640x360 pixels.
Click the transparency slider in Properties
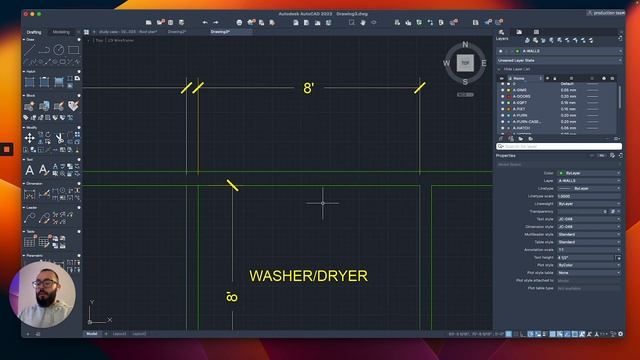pyautogui.click(x=579, y=211)
